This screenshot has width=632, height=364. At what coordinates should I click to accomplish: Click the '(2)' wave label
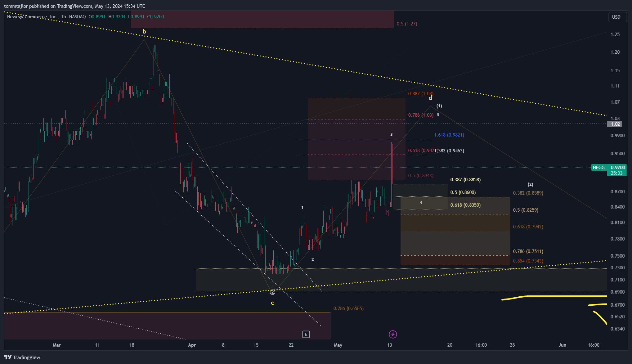click(x=531, y=184)
